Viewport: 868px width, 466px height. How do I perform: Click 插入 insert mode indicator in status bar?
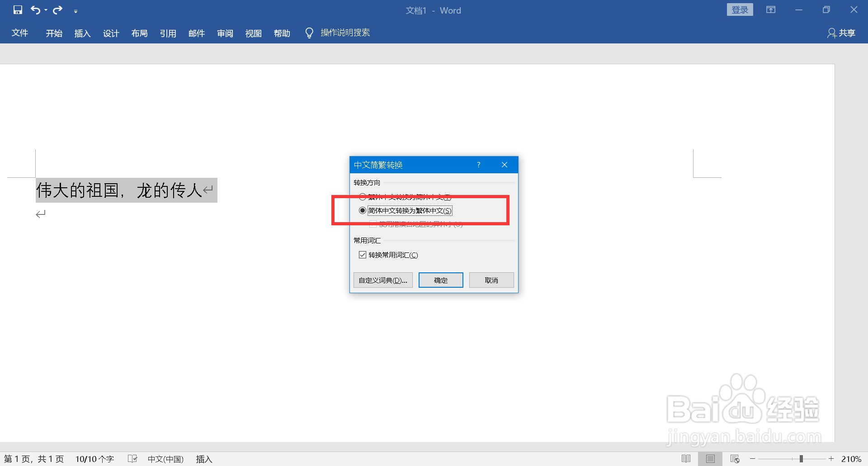[204, 459]
